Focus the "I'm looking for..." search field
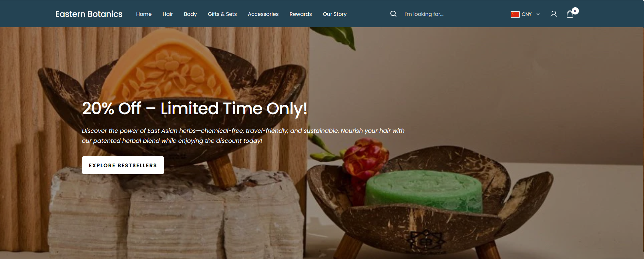 coord(448,14)
